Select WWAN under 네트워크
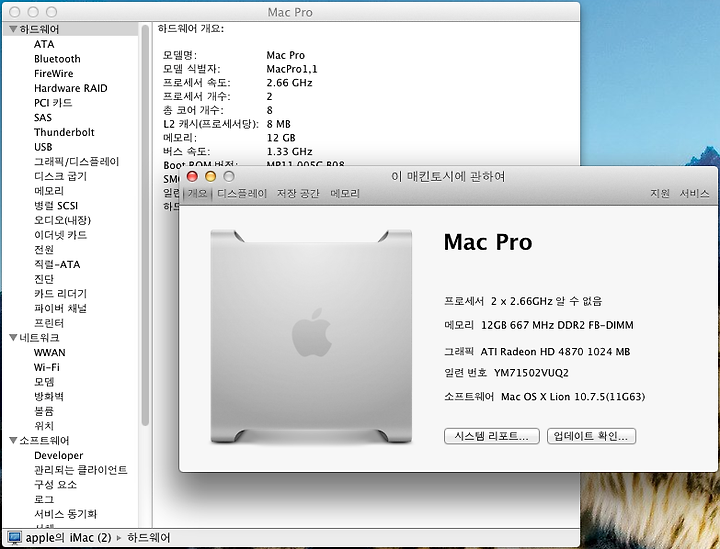 50,353
